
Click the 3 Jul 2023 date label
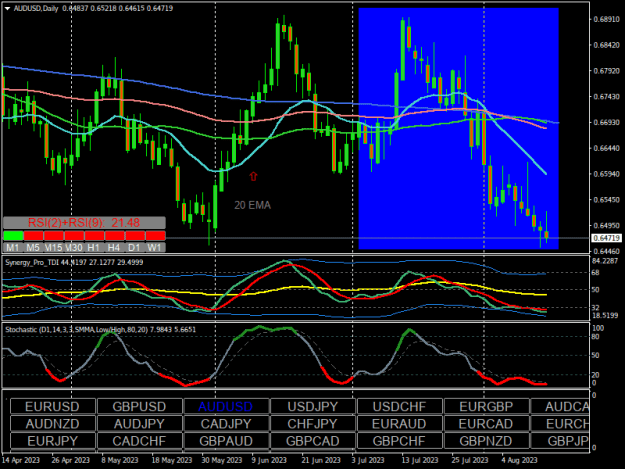[368, 460]
